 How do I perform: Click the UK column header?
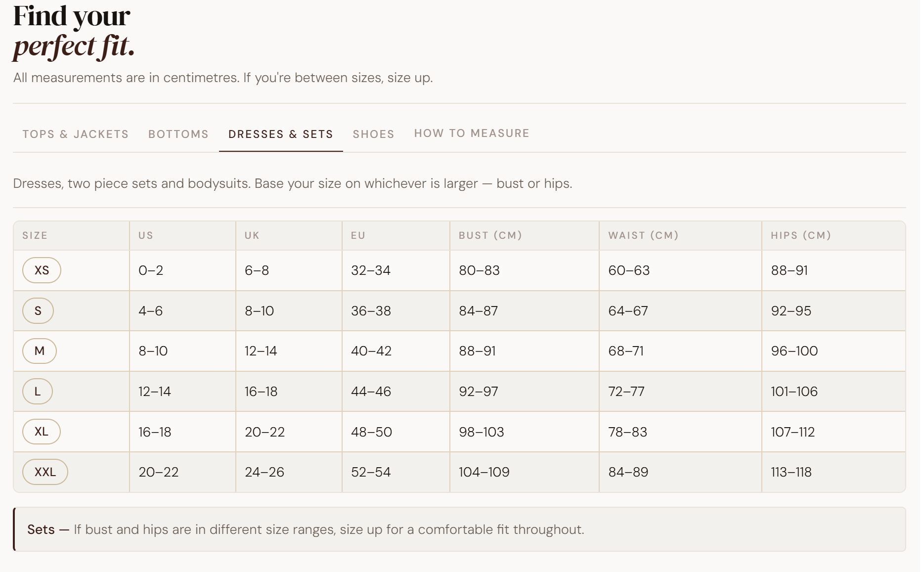click(252, 235)
